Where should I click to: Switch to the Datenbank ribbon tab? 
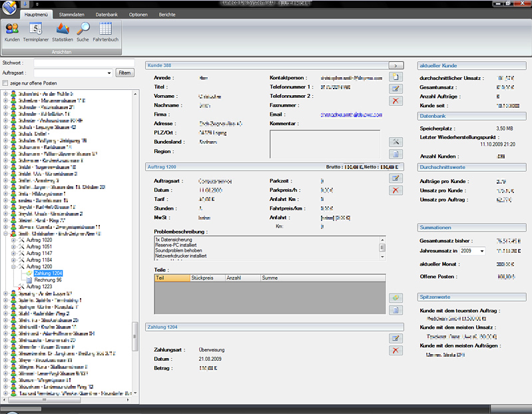107,15
